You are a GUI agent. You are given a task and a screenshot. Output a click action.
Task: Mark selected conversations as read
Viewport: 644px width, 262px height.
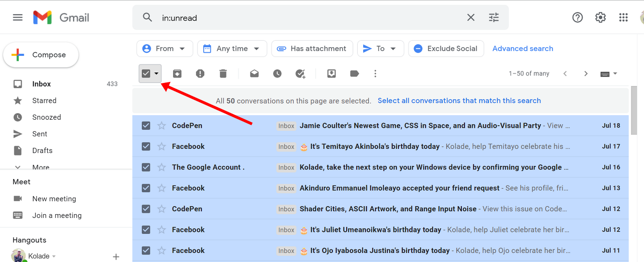pos(254,73)
